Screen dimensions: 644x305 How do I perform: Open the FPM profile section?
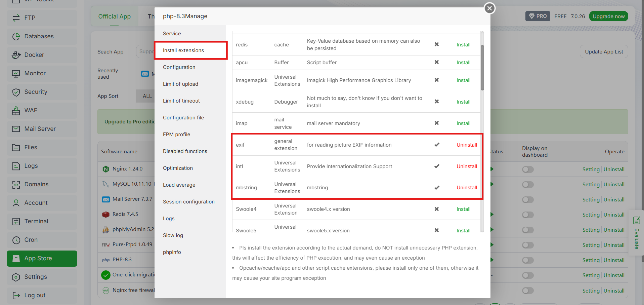(190, 135)
